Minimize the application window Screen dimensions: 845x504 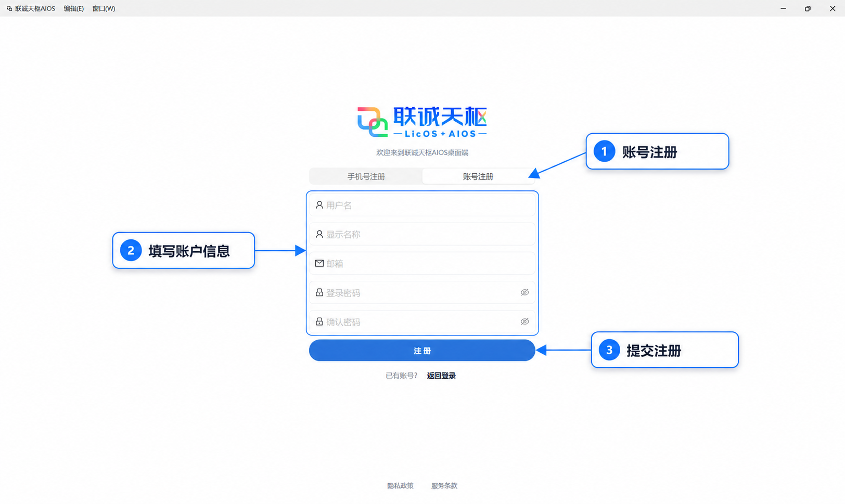[x=783, y=8]
